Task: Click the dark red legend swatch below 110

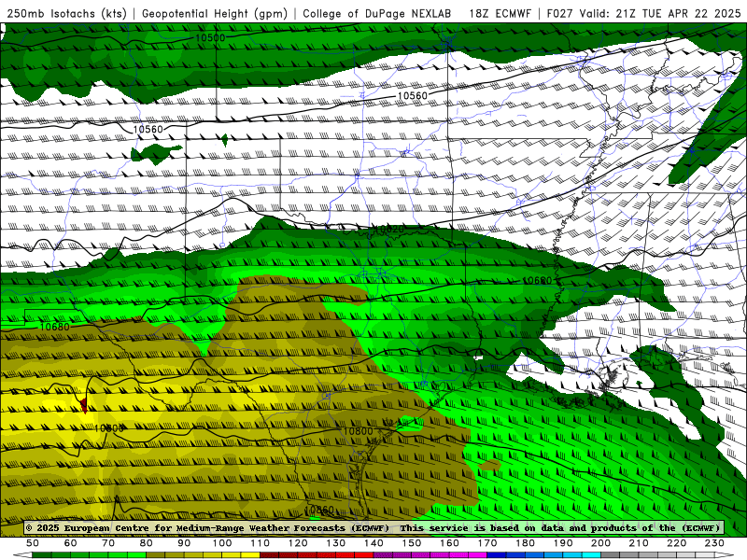Action: 269,555
